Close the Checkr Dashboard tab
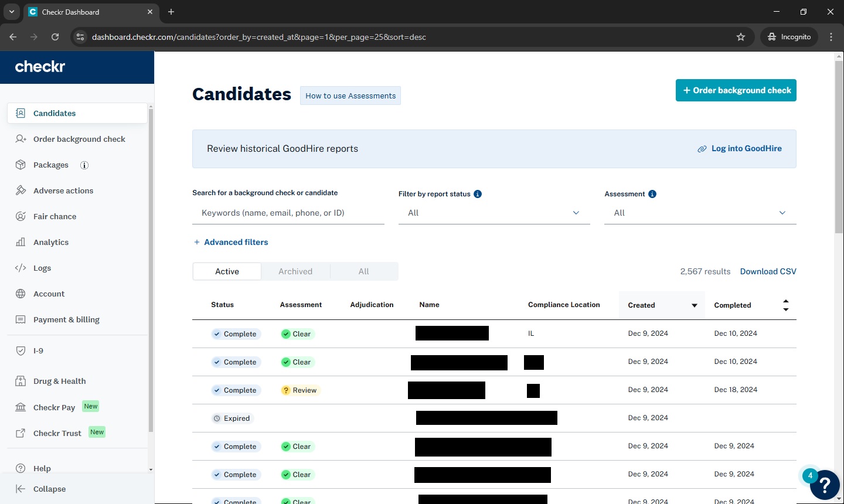The height and width of the screenshot is (504, 844). pyautogui.click(x=150, y=12)
